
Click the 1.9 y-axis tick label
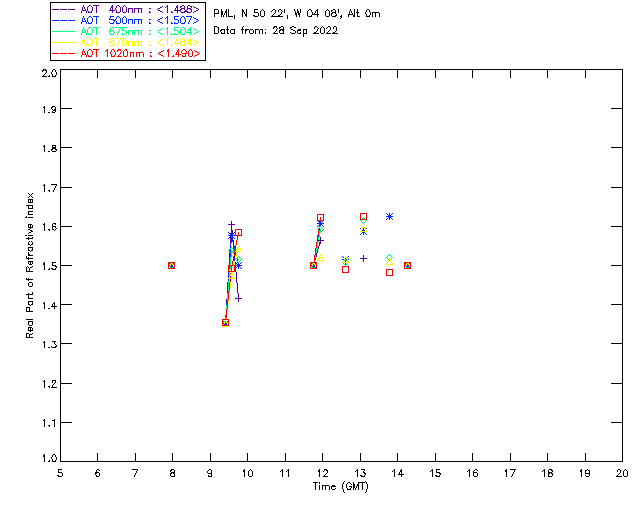click(x=49, y=109)
